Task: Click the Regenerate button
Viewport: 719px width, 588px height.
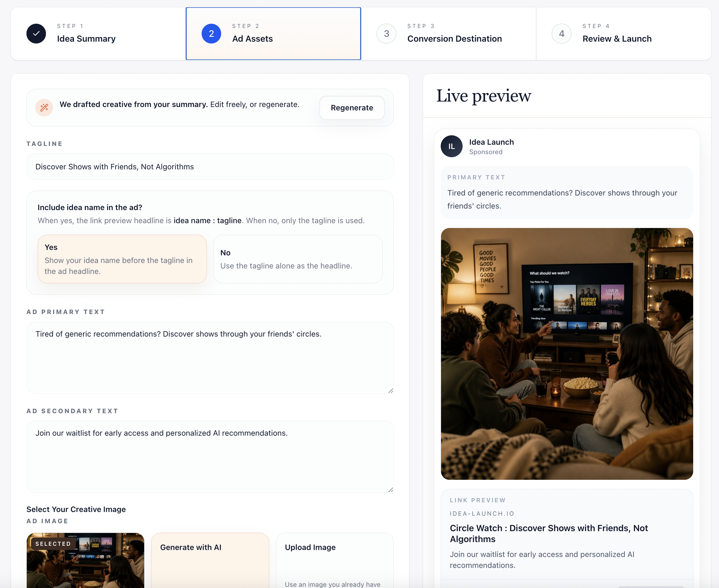Action: pos(352,108)
